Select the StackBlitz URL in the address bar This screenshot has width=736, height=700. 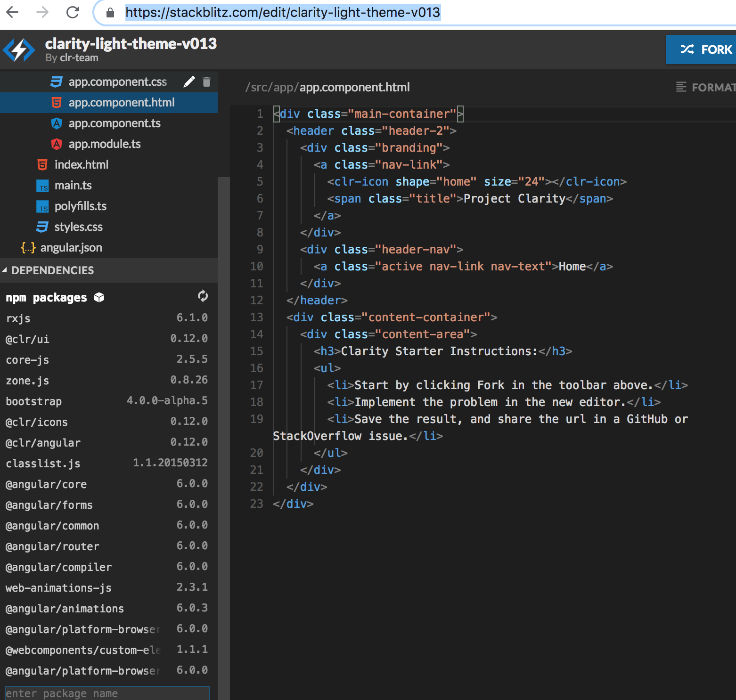coord(283,12)
